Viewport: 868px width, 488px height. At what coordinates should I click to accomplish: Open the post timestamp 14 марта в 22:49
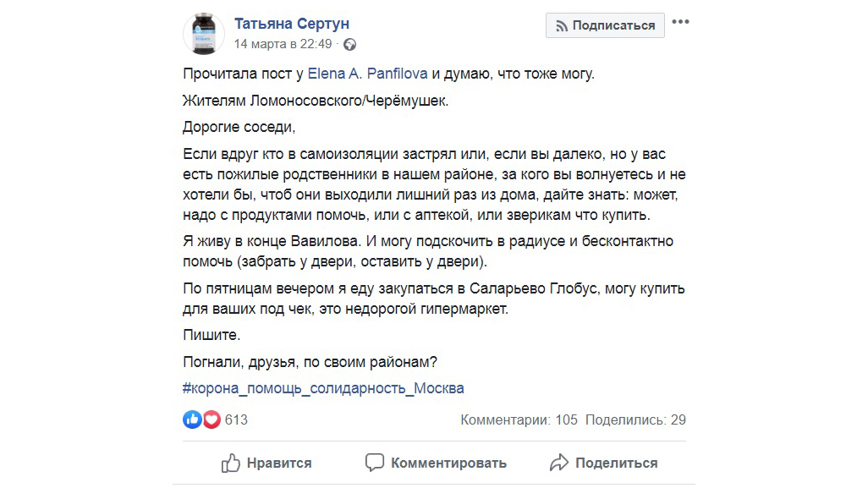(283, 44)
